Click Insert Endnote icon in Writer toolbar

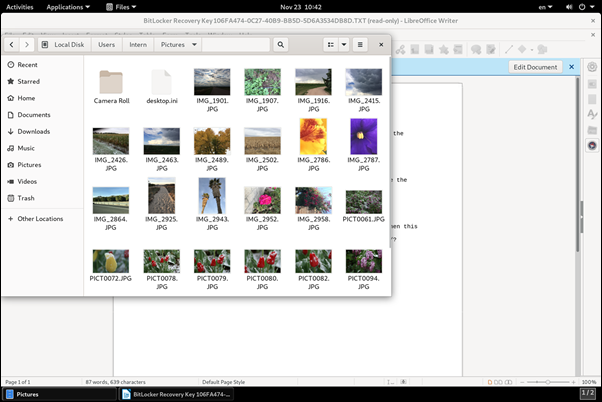tap(429, 50)
